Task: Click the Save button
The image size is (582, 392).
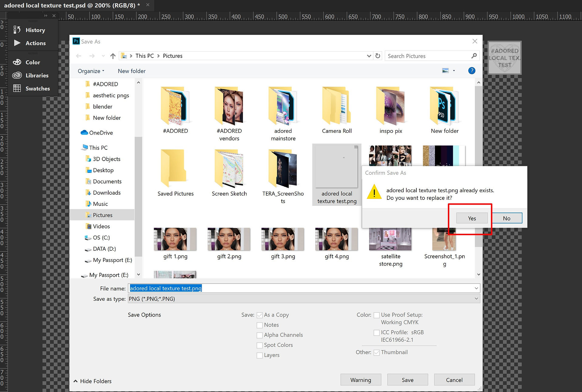Action: click(408, 380)
